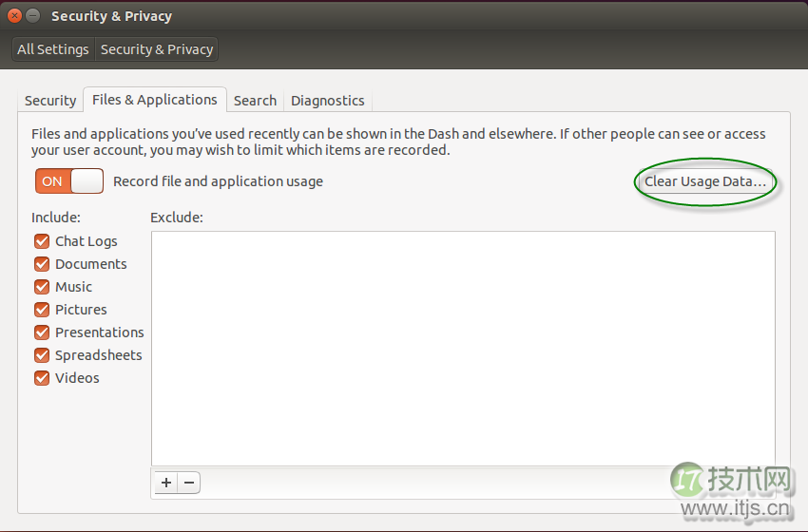This screenshot has height=532, width=808.
Task: Switch to the Security tab
Action: tap(50, 101)
